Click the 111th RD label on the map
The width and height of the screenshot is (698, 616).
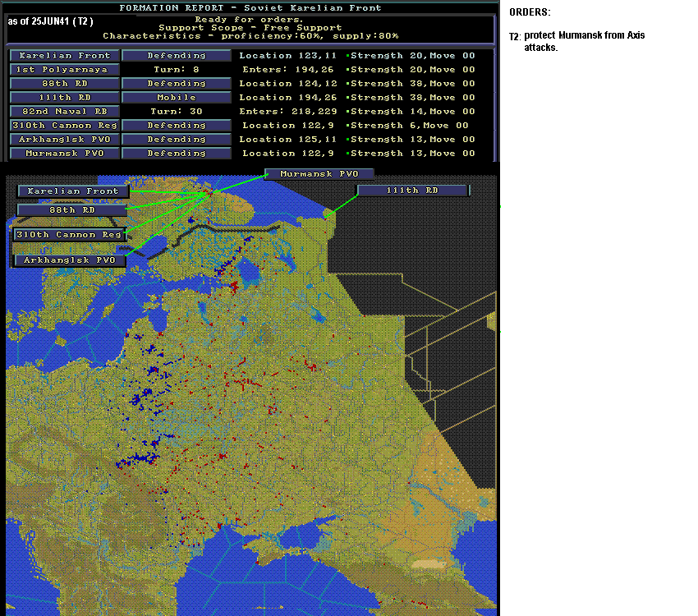click(413, 191)
